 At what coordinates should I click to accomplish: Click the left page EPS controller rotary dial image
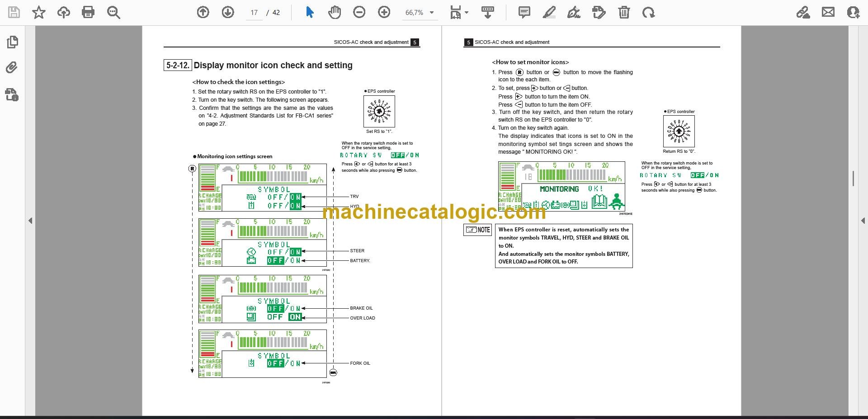tap(379, 111)
